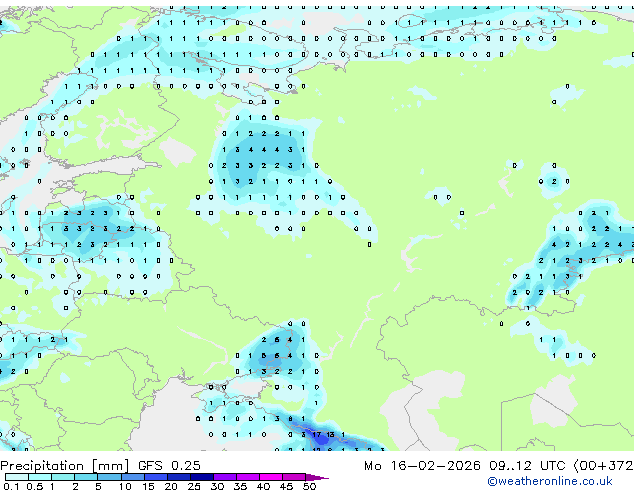The height and width of the screenshot is (490, 634).
Task: Click the 45–50 mm legend swatch
Action: point(294,477)
